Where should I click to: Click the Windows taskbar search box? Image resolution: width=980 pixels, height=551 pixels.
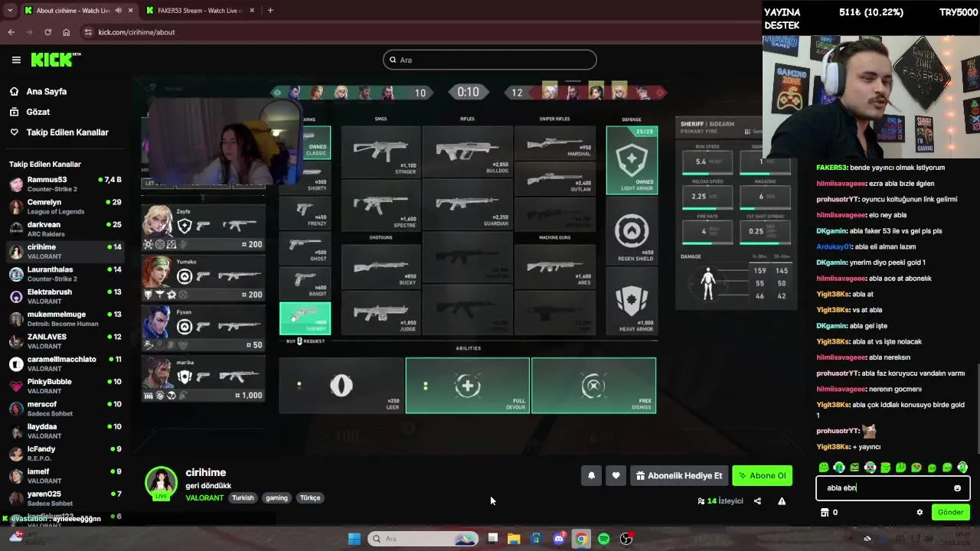(x=423, y=539)
